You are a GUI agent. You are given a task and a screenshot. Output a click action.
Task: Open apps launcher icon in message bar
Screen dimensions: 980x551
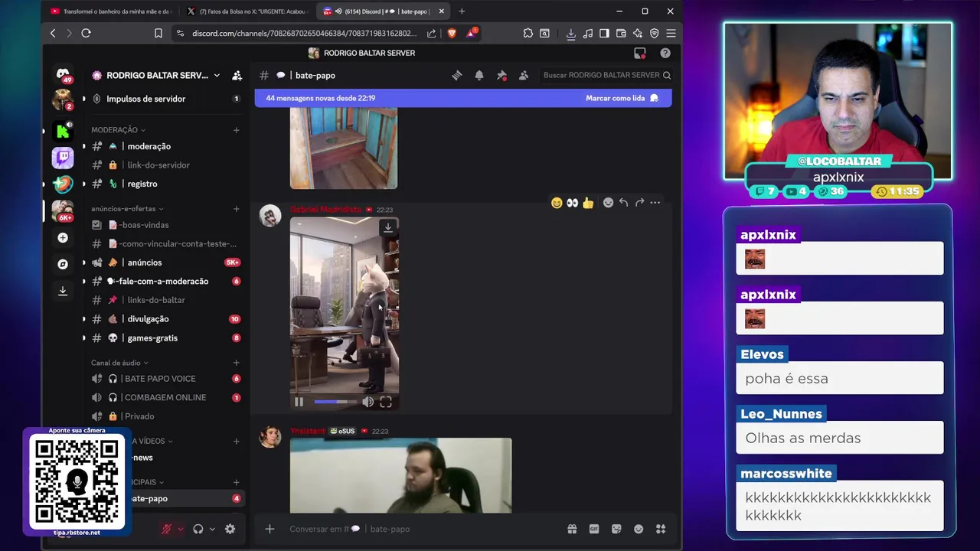tap(661, 529)
